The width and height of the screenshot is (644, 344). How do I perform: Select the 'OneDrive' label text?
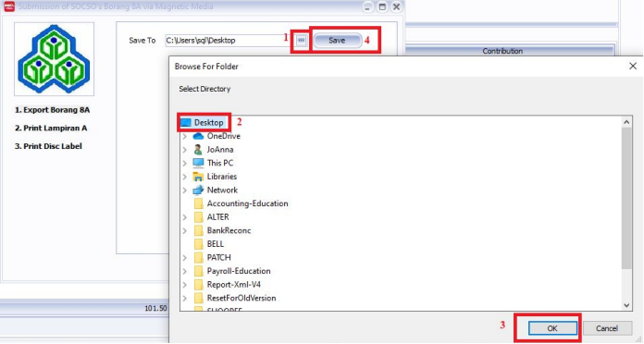point(223,136)
